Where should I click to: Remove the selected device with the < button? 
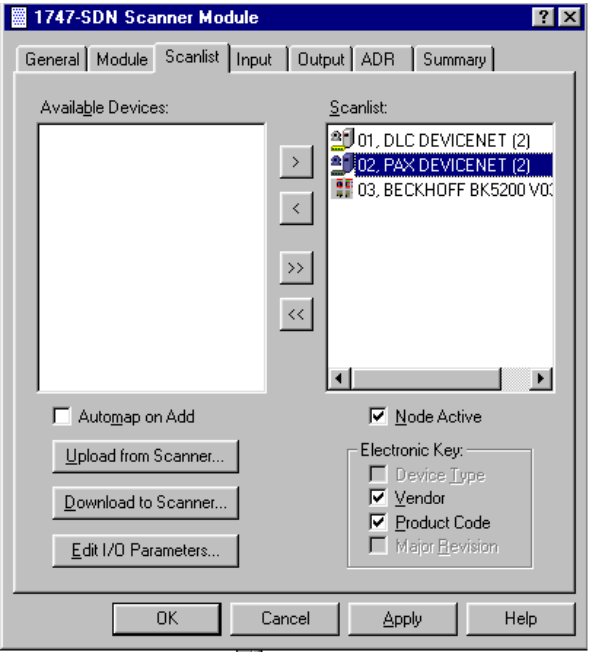(296, 208)
